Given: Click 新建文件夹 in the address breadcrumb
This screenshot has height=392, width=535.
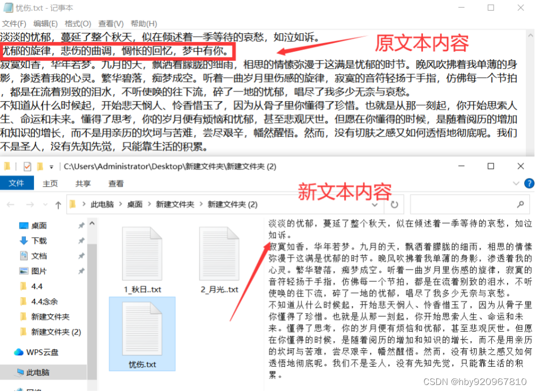Looking at the screenshot, I should tap(175, 204).
